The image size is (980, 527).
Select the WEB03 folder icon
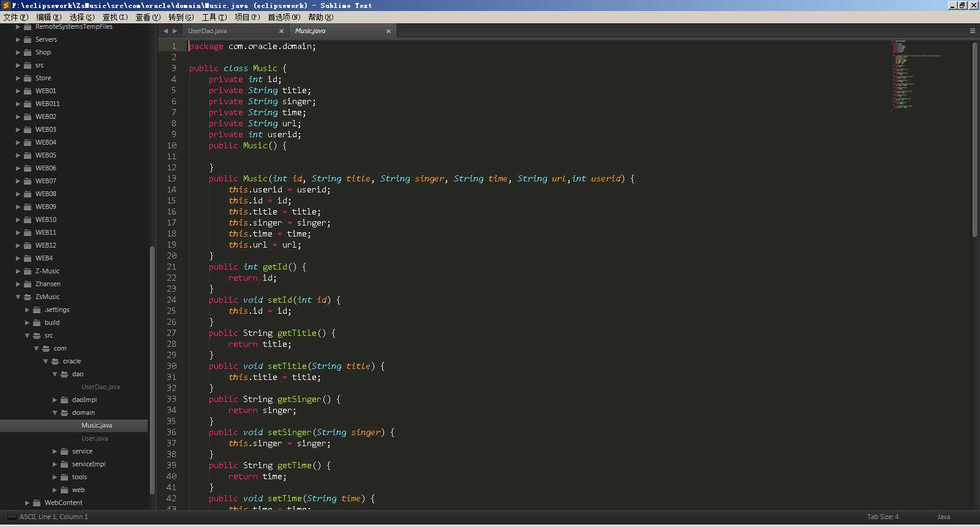pyautogui.click(x=28, y=129)
